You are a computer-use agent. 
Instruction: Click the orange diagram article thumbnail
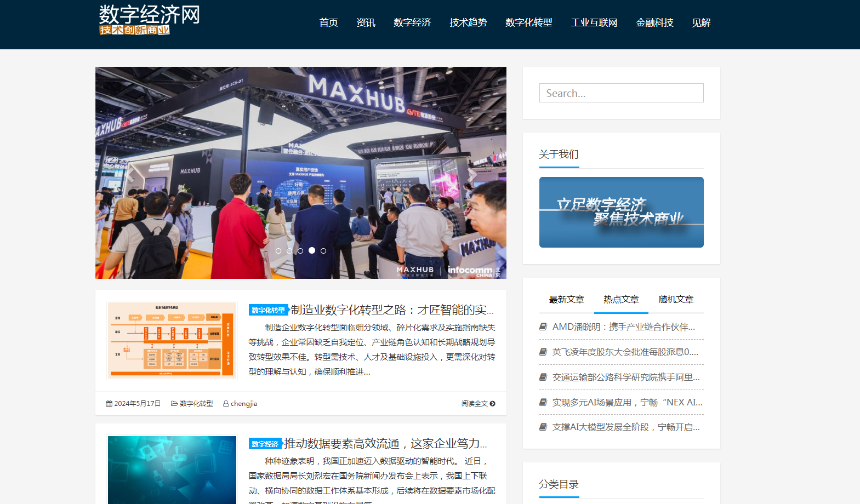[x=172, y=340]
